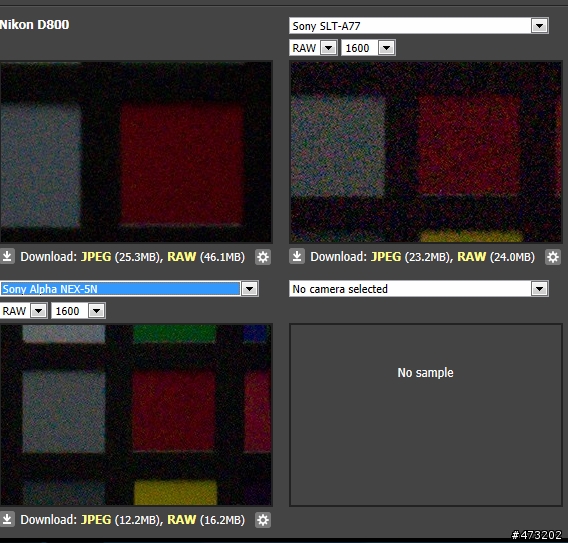Click the Nikon D800 sample crop image

tap(136, 152)
